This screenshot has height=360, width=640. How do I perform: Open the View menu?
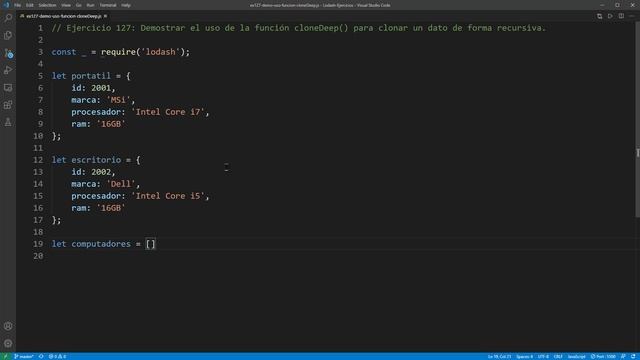[x=66, y=5]
